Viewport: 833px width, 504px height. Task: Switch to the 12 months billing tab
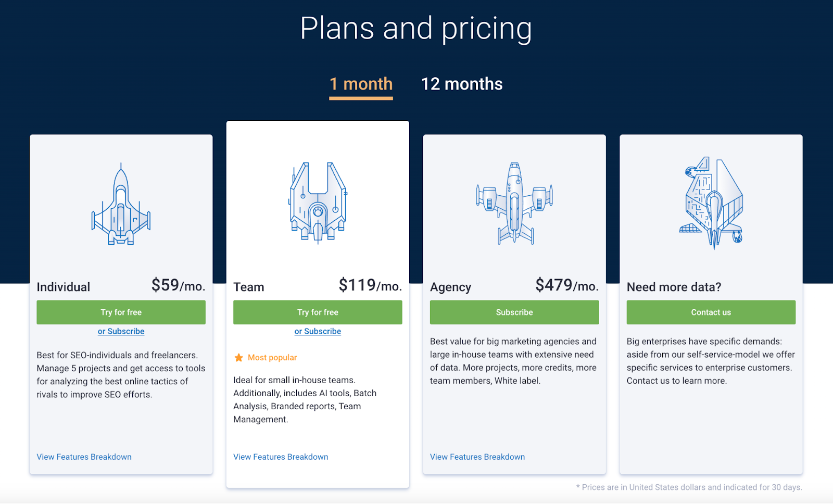(x=462, y=84)
